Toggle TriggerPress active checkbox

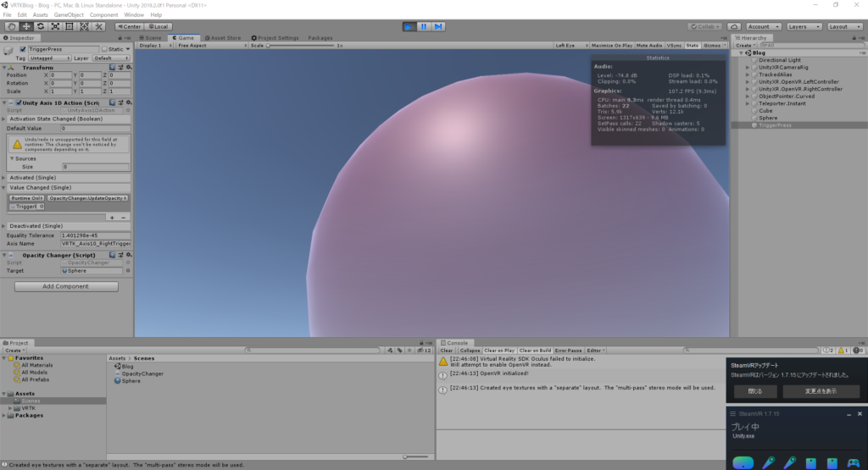click(23, 49)
